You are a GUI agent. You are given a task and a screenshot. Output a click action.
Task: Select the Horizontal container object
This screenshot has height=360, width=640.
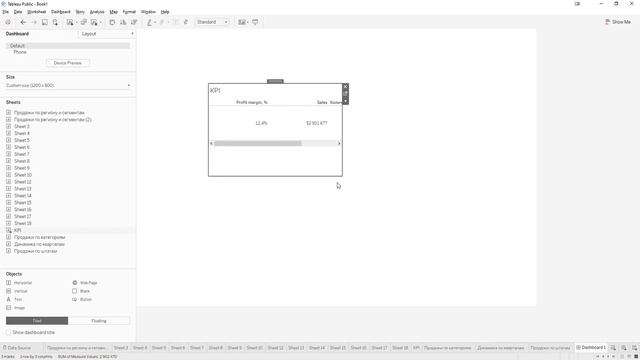tap(19, 282)
